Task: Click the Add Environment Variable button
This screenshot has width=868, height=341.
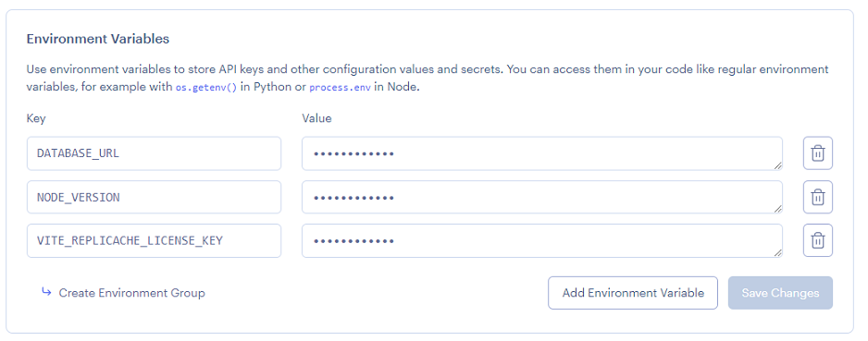Action: [x=633, y=293]
